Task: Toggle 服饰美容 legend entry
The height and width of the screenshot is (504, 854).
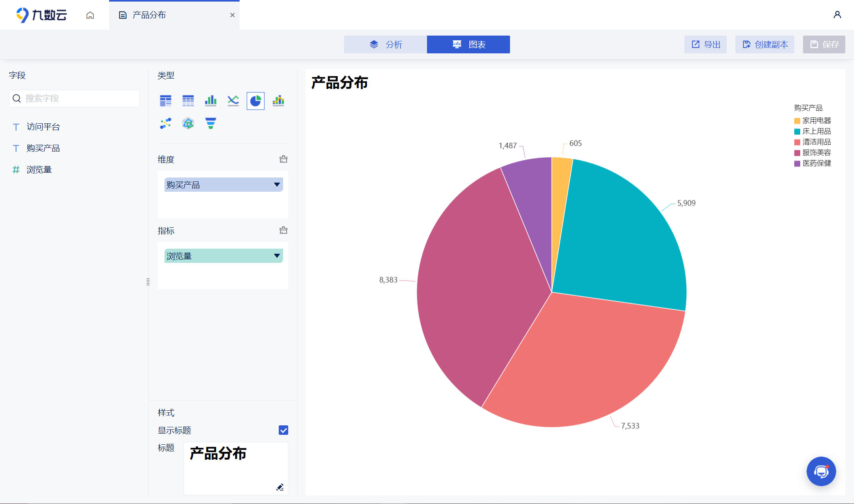Action: tap(812, 153)
